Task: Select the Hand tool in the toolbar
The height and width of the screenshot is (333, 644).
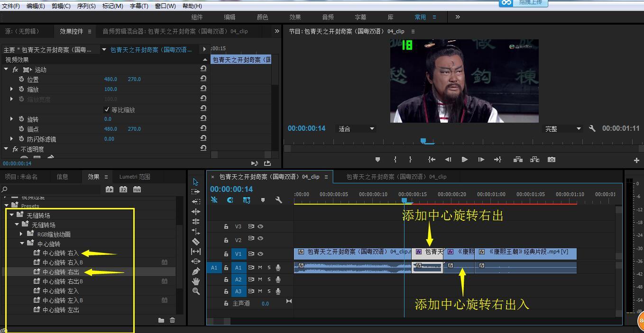Action: (x=196, y=281)
